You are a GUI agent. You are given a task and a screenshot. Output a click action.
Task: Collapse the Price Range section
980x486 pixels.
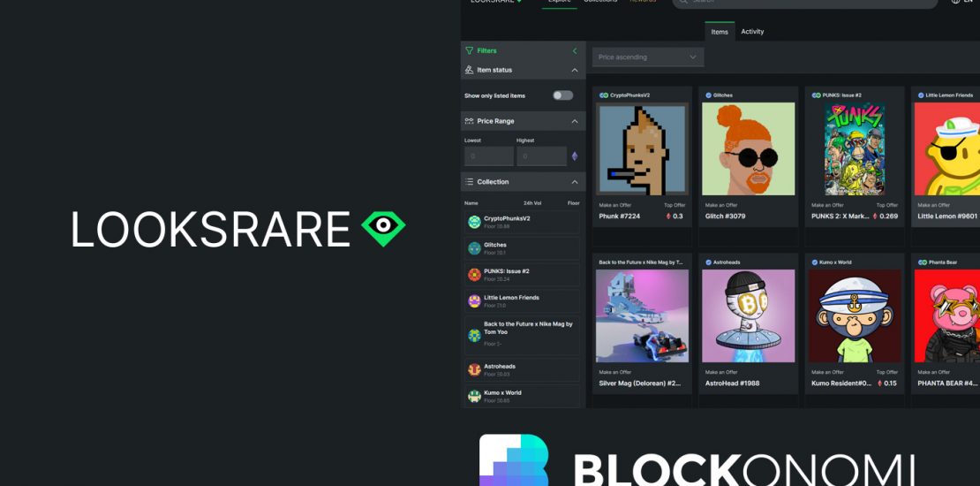point(575,121)
